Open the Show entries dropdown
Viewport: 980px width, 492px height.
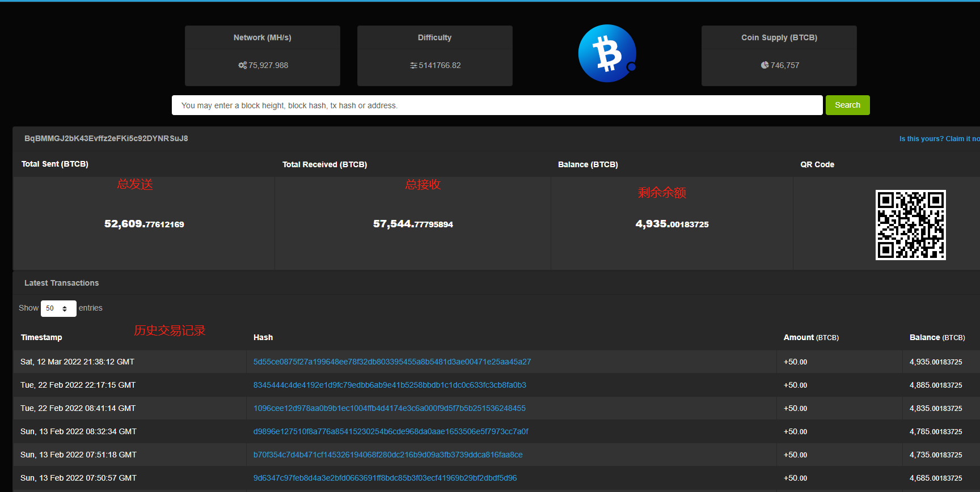tap(58, 308)
